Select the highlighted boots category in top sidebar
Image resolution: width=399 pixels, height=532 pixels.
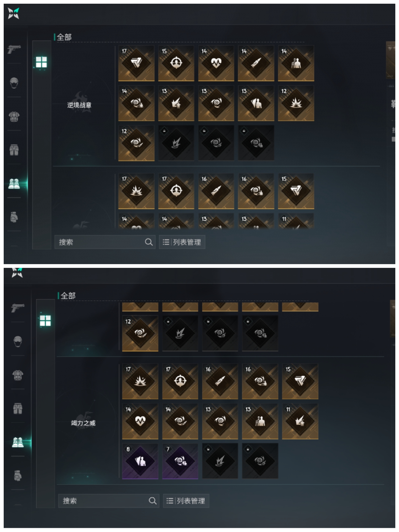(14, 183)
